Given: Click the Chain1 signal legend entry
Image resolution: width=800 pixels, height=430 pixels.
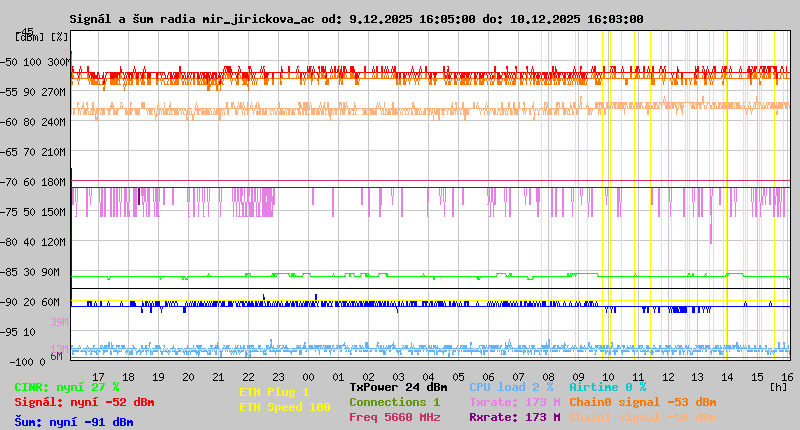Looking at the screenshot, I should tap(642, 417).
